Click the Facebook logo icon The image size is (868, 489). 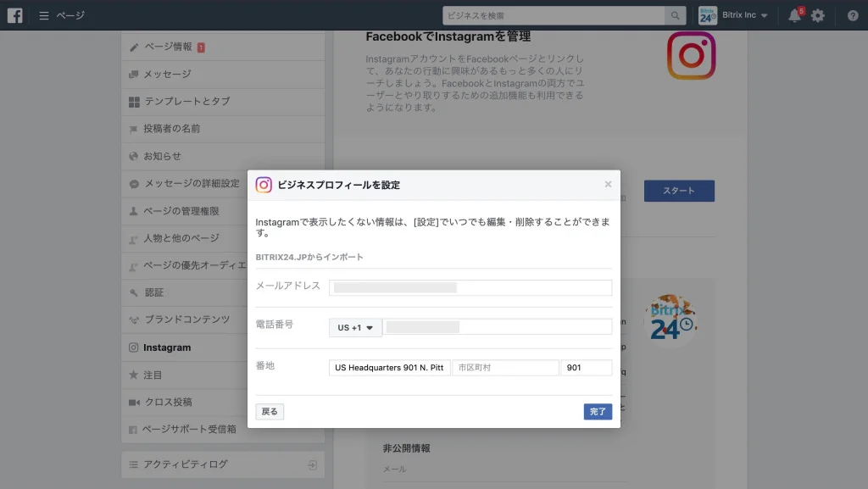(15, 15)
